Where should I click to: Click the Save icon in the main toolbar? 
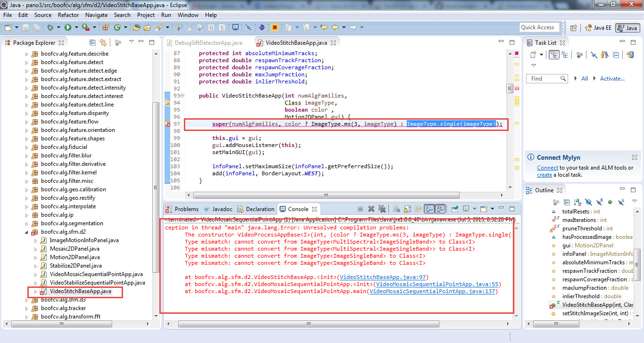[x=25, y=27]
